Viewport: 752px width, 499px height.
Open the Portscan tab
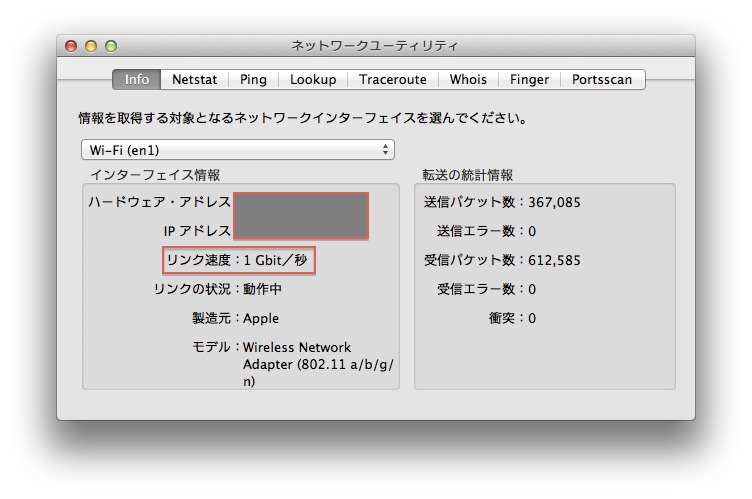pyautogui.click(x=602, y=79)
